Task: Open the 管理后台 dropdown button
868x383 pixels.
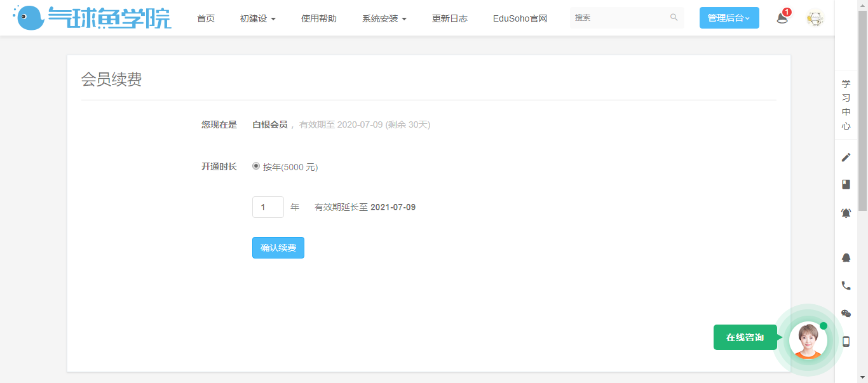Action: [x=729, y=18]
